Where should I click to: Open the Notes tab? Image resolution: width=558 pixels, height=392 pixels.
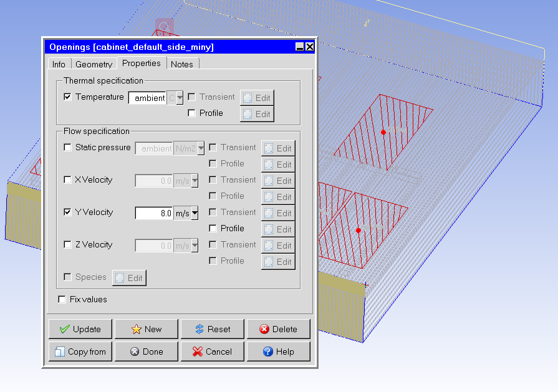click(x=182, y=64)
